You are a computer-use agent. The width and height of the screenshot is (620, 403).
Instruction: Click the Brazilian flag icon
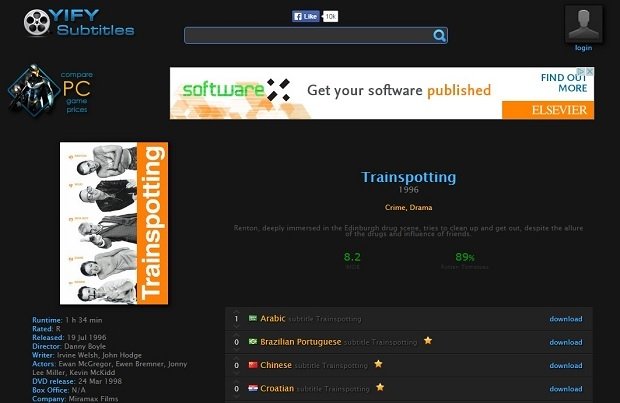point(253,341)
